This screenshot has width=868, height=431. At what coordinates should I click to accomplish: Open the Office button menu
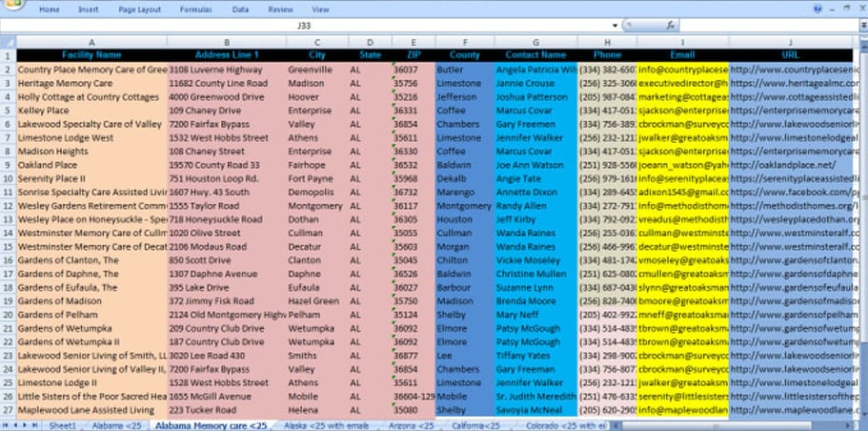pos(12,3)
